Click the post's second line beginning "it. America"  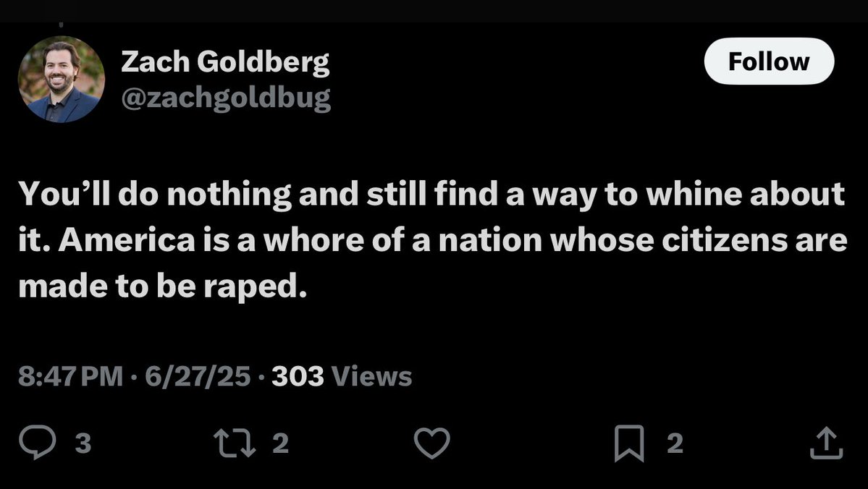pyautogui.click(x=431, y=241)
